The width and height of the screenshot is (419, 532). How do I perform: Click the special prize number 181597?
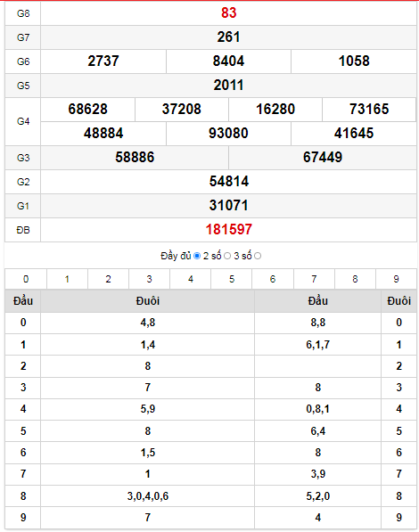229,230
